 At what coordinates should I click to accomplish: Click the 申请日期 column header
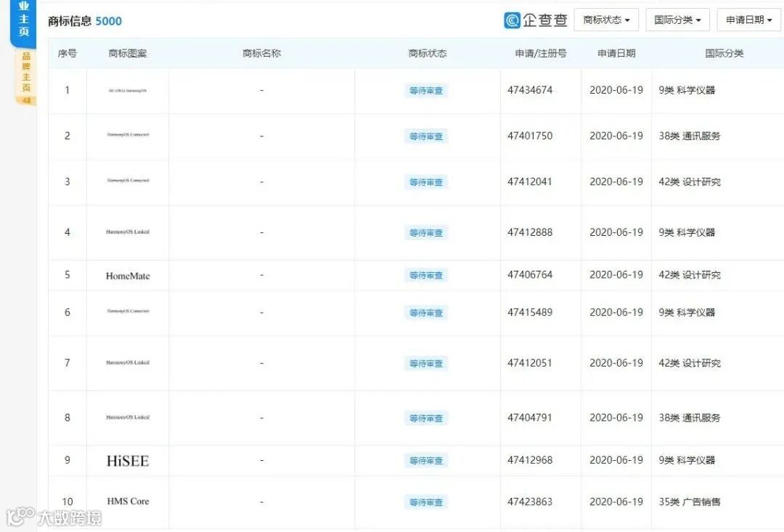616,54
